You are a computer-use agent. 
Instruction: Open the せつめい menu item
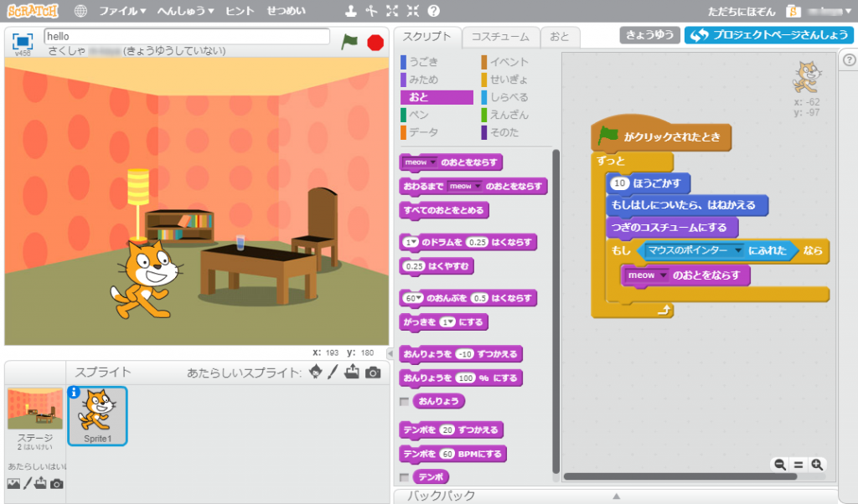click(x=287, y=11)
